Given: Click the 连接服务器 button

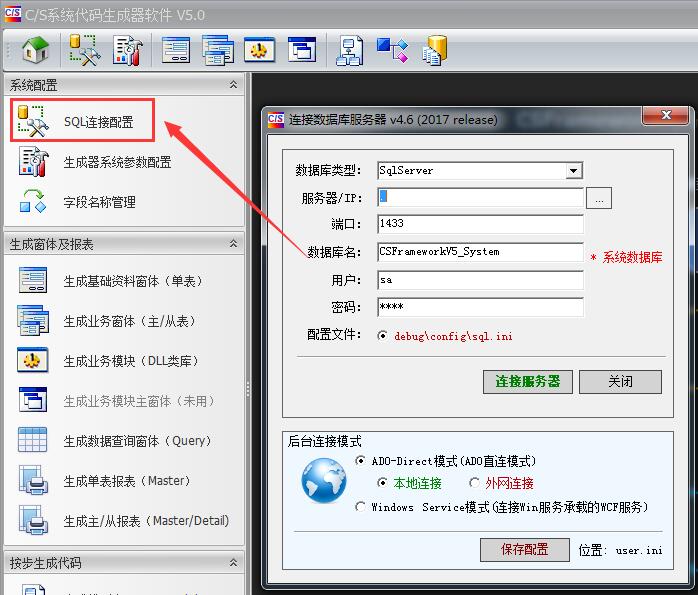Looking at the screenshot, I should point(527,382).
